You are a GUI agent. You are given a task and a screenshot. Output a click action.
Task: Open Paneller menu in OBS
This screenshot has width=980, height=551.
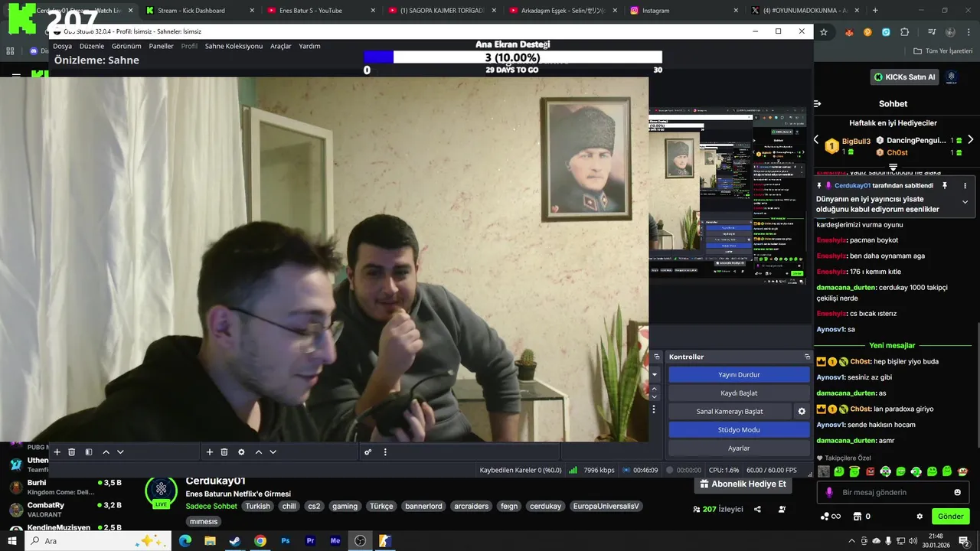pos(161,46)
